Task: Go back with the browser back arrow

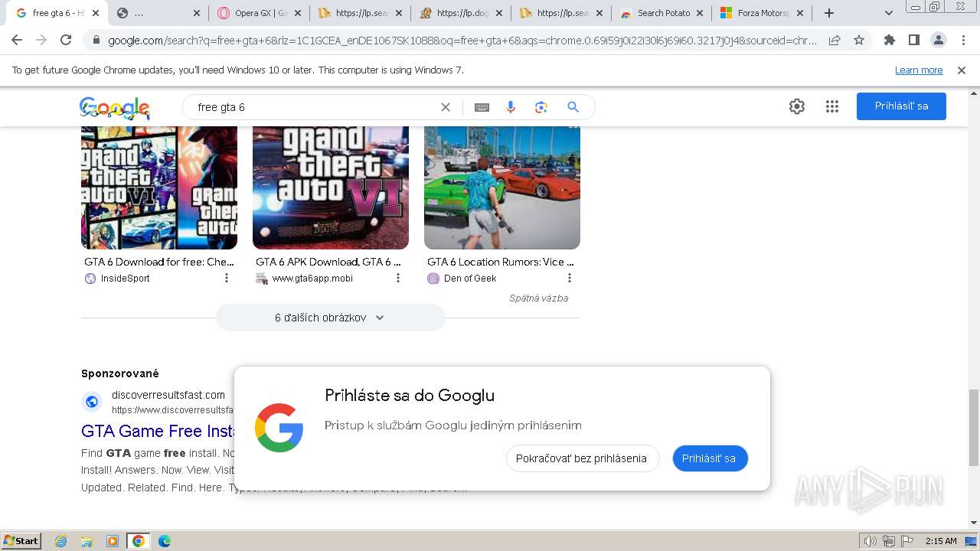Action: pos(17,41)
